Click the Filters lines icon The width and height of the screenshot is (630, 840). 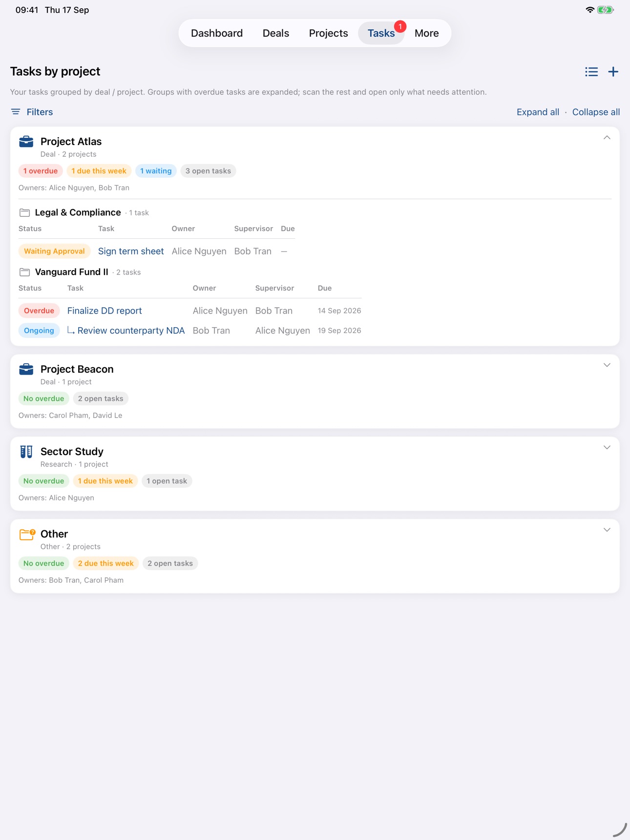16,112
